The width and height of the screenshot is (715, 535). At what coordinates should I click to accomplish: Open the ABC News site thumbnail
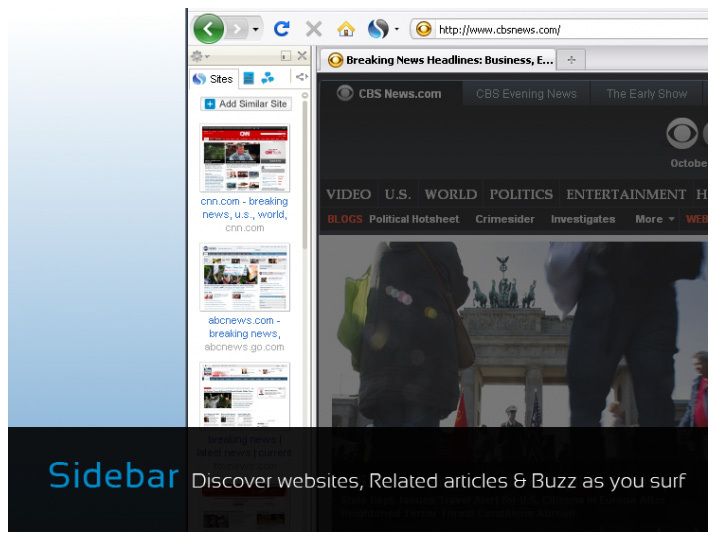point(244,277)
